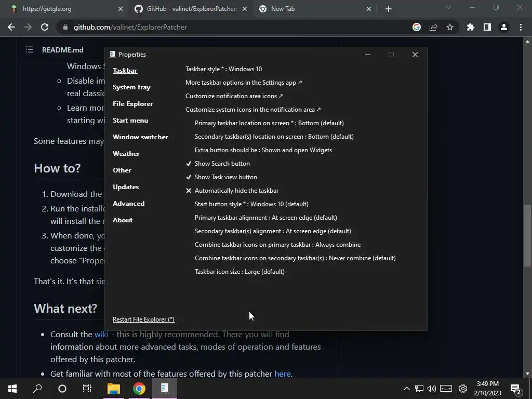Screen dimensions: 532x399
Task: Open volume speaker icon in tray
Action: point(432,389)
